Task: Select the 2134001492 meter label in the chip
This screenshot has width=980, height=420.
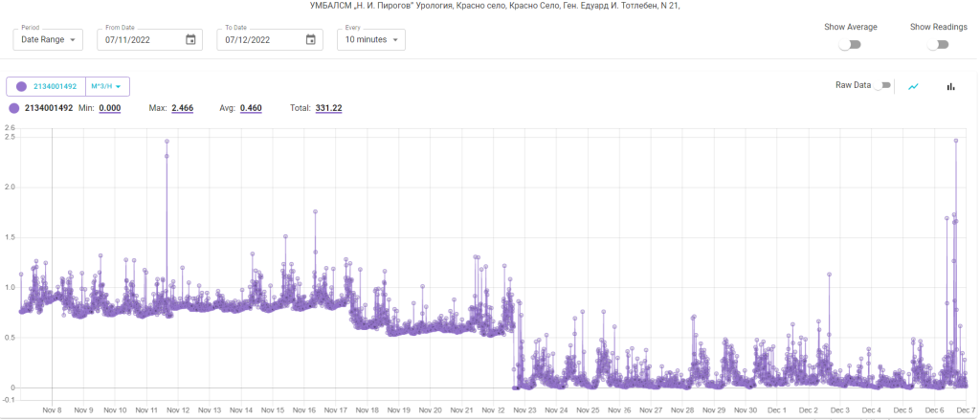Action: tap(55, 87)
